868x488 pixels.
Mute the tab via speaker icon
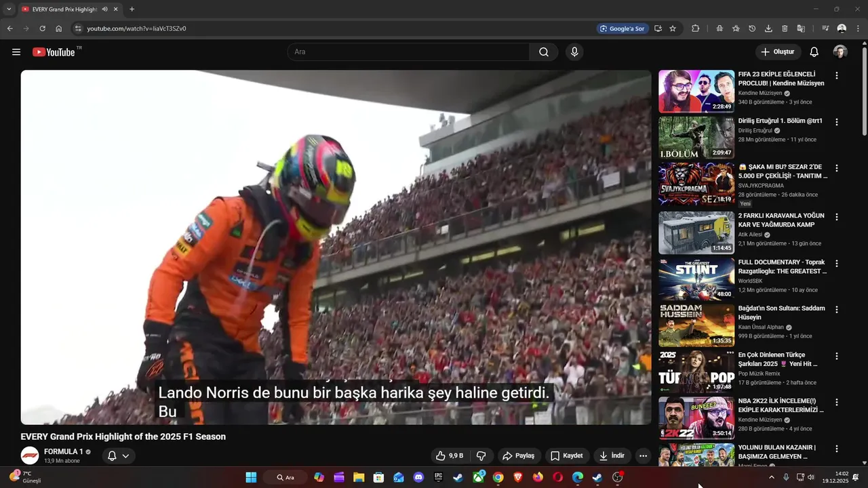tap(104, 9)
